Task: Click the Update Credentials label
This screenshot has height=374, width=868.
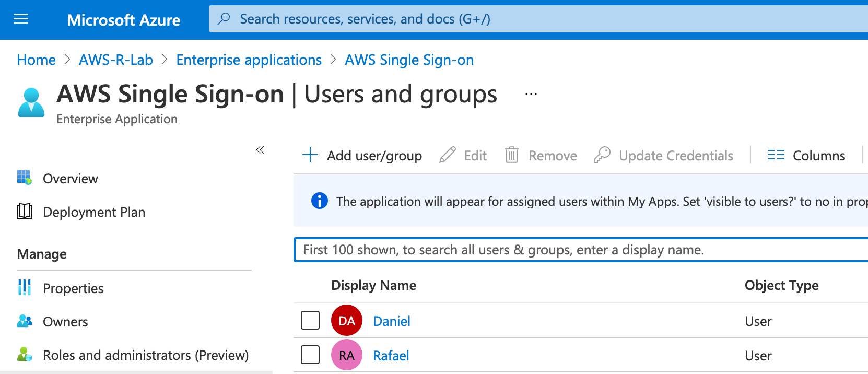Action: click(x=676, y=155)
